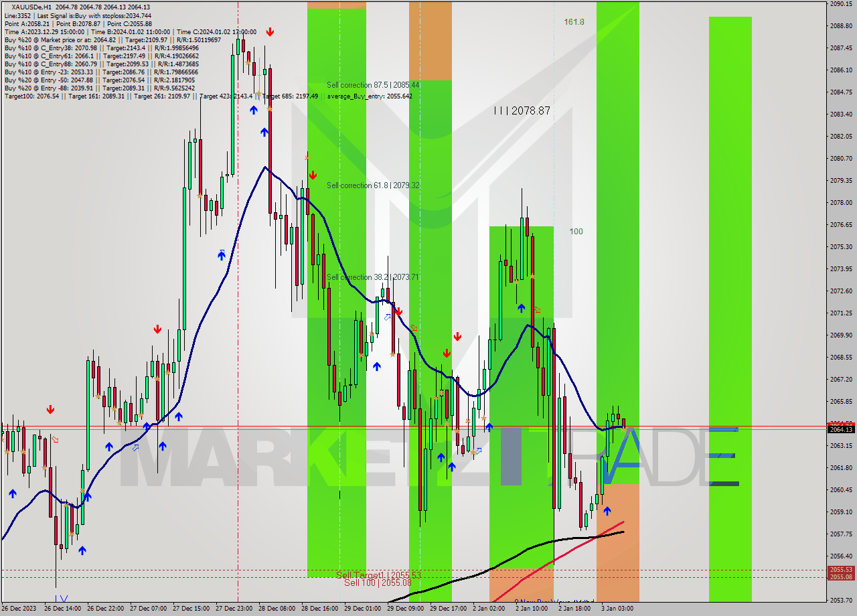Click the III 2078.87 wave price label
The image size is (857, 616).
coord(522,110)
